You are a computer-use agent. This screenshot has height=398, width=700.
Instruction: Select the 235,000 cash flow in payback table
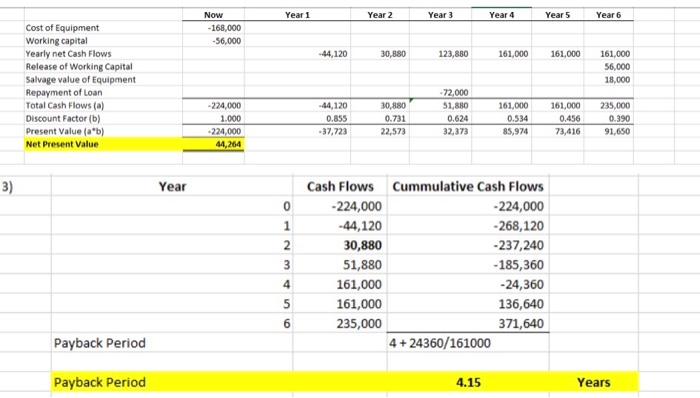[359, 323]
